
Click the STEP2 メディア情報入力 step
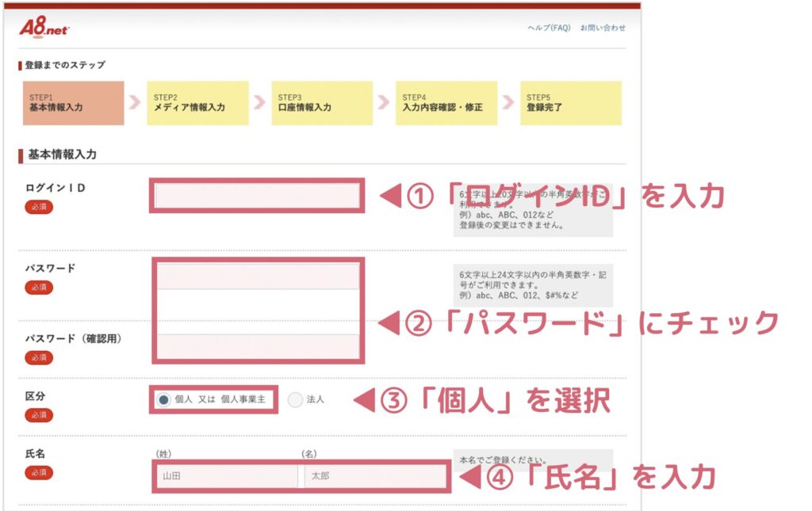coord(197,103)
